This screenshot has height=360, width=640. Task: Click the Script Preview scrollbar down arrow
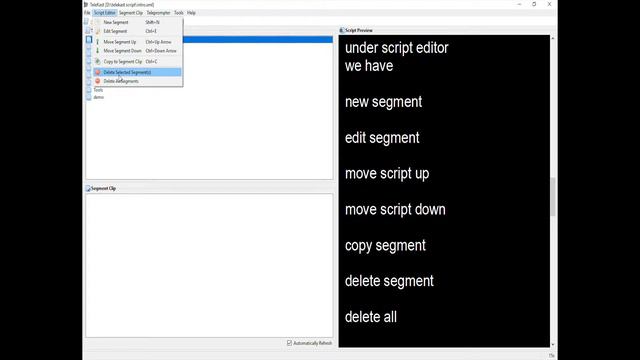553,344
